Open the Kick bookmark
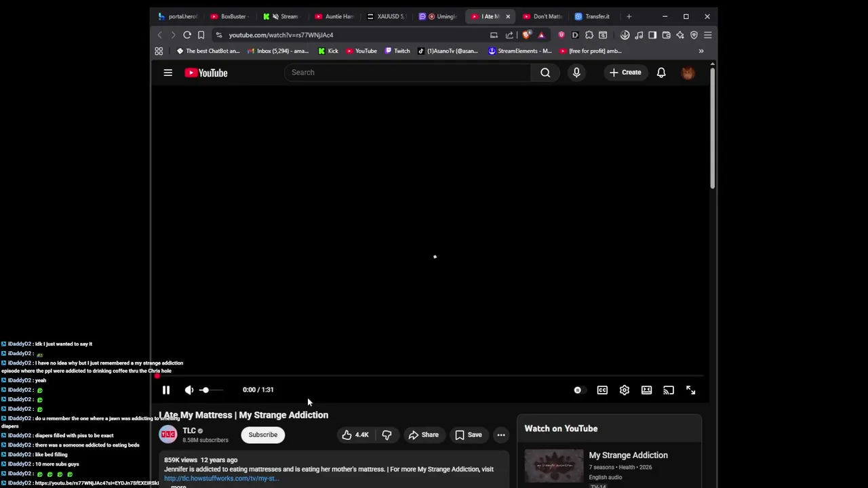This screenshot has width=868, height=488. point(328,51)
